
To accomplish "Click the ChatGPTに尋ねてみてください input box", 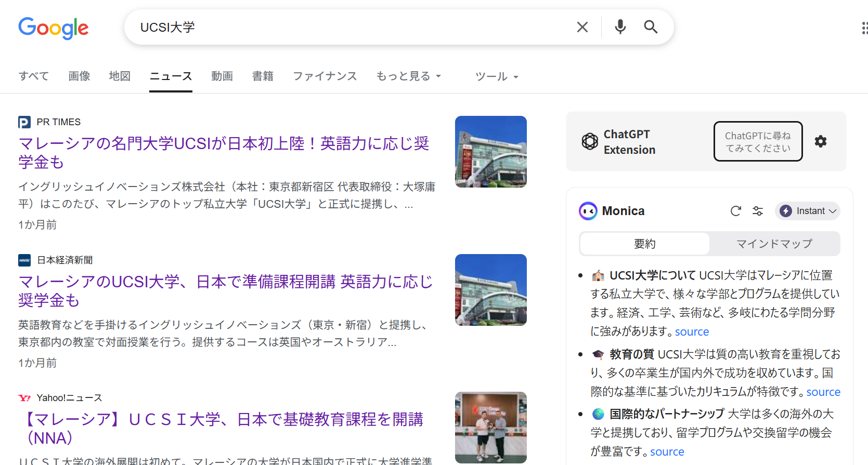I will (x=758, y=141).
